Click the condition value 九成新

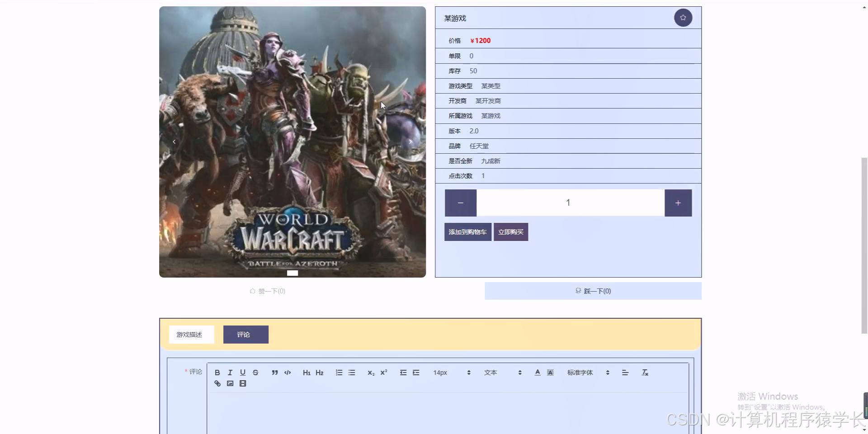point(491,161)
